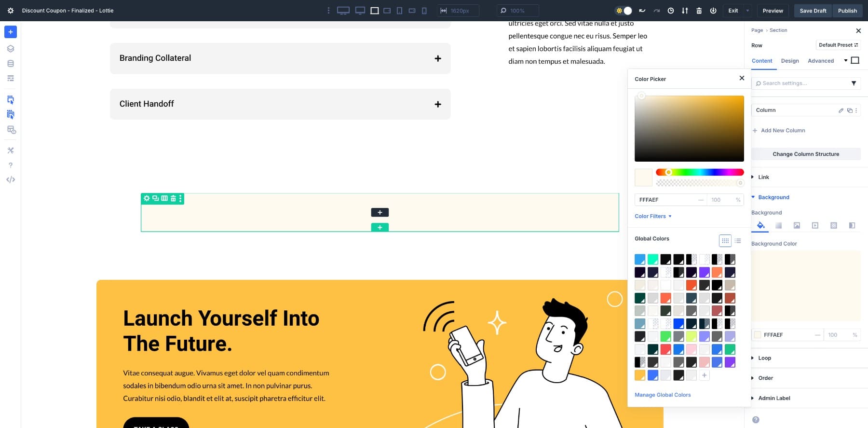The height and width of the screenshot is (428, 868).
Task: Open the Advanced tab
Action: point(821,61)
